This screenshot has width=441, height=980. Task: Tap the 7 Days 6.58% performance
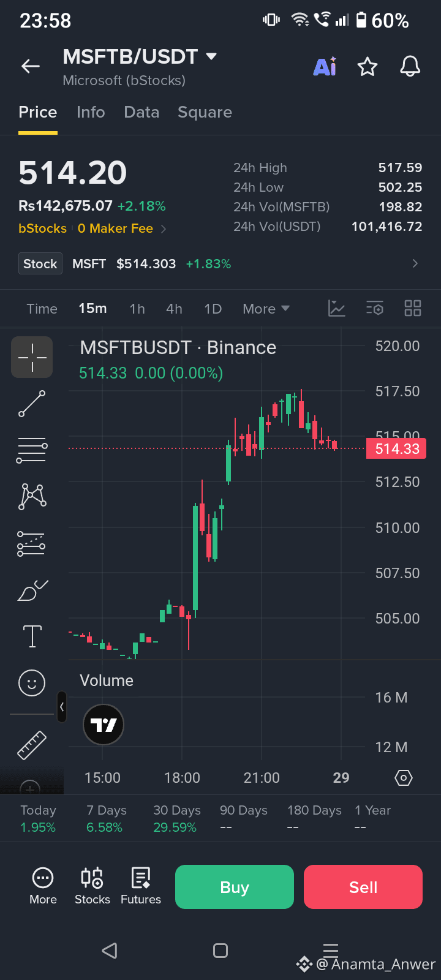click(106, 818)
